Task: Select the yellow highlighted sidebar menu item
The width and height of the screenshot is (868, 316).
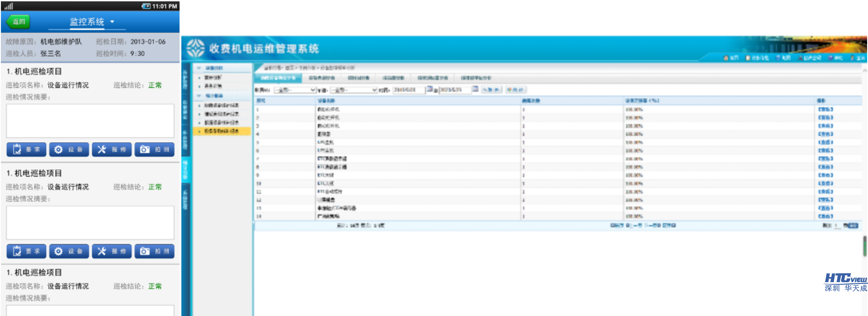Action: click(221, 131)
